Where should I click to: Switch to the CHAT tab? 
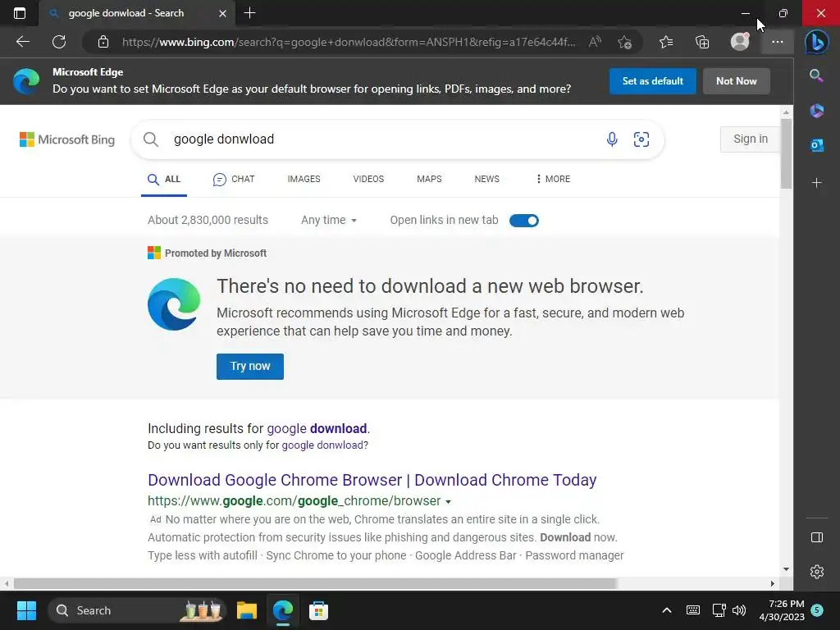[x=234, y=179]
